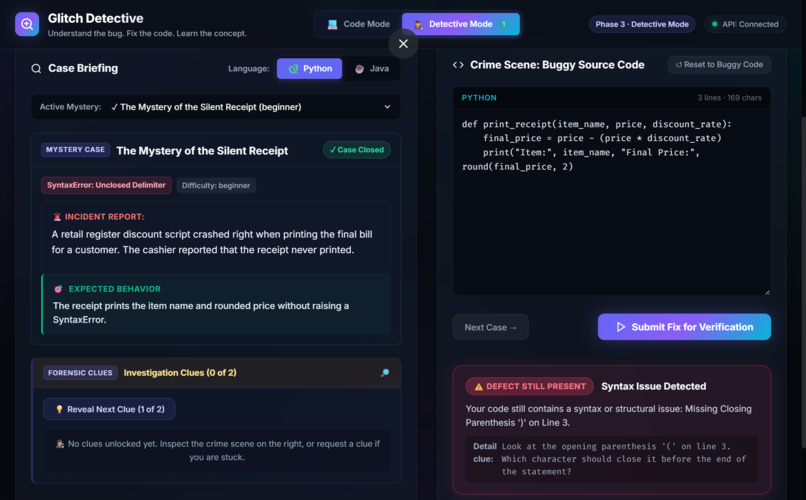806x500 pixels.
Task: Click the code brackets icon by Crime Scene
Action: coord(458,65)
